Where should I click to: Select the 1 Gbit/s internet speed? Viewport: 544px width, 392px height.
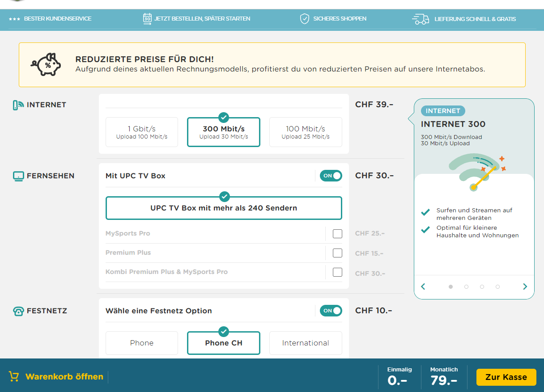[142, 132]
